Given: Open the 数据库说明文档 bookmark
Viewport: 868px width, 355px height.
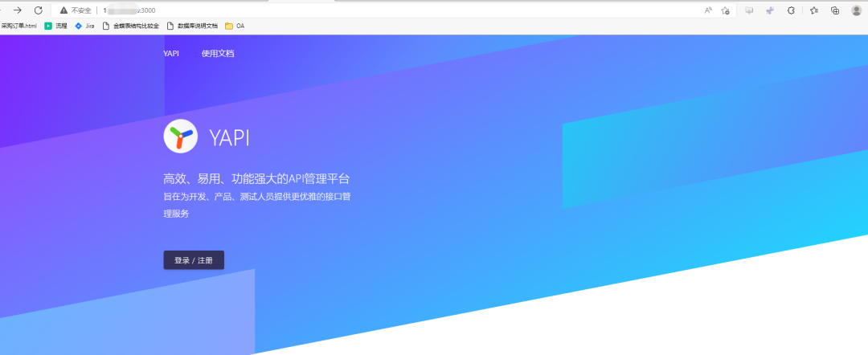Looking at the screenshot, I should point(192,26).
